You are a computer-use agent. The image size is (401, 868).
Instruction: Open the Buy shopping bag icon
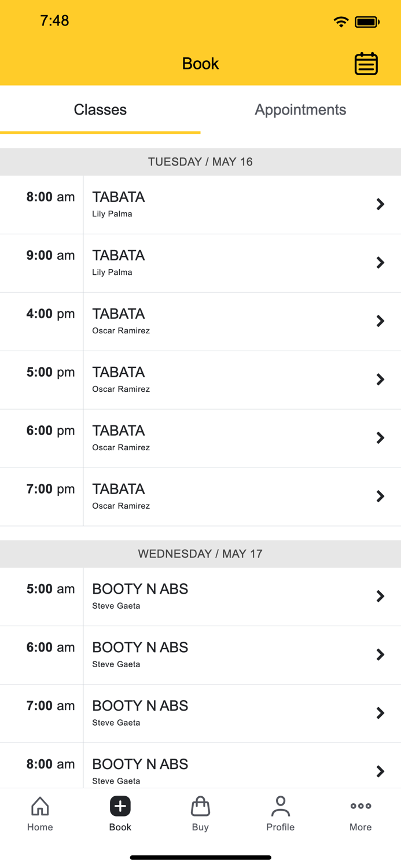(x=200, y=806)
